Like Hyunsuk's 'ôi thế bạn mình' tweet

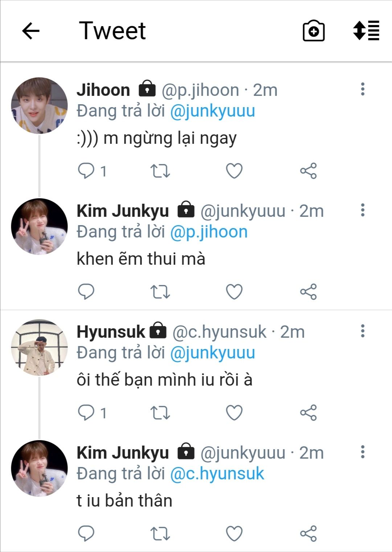pos(234,413)
